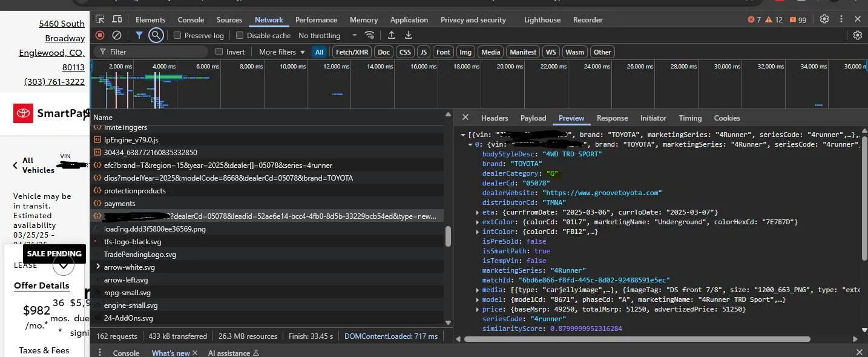Open the network search magnifier
The height and width of the screenshot is (357, 868).
pyautogui.click(x=156, y=36)
